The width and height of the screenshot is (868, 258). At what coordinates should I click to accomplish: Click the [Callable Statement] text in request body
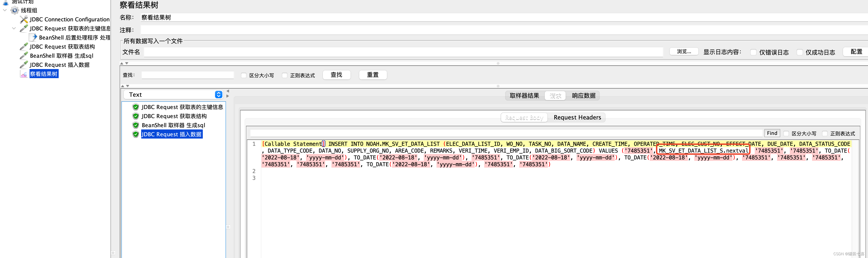pyautogui.click(x=293, y=144)
